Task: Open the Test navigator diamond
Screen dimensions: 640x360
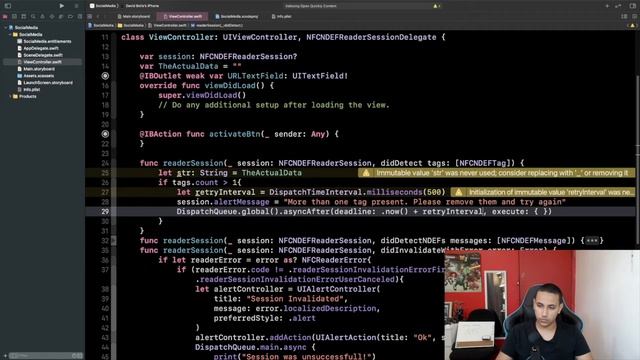Action: [52, 16]
